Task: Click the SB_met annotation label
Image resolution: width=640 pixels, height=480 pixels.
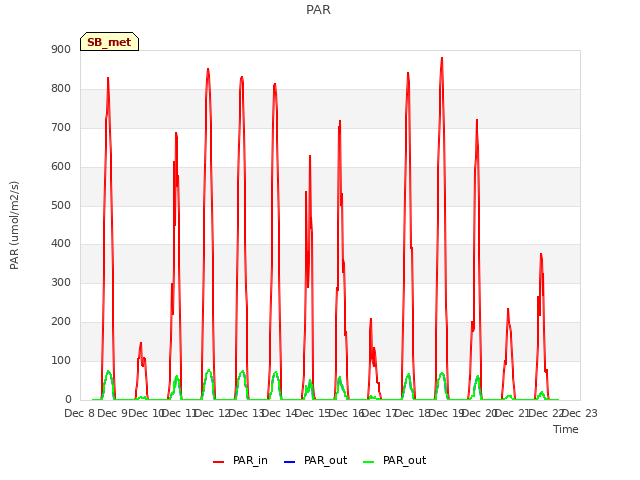Action: [x=109, y=42]
